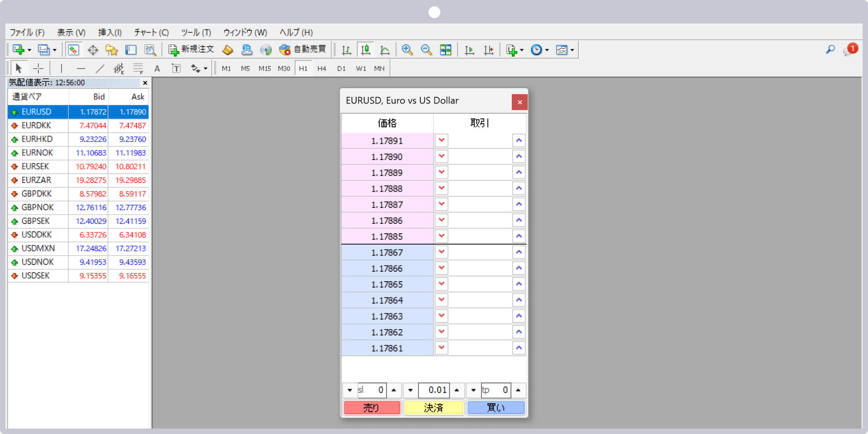Open the chart templates dropdown arrow
868x434 pixels.
[572, 50]
